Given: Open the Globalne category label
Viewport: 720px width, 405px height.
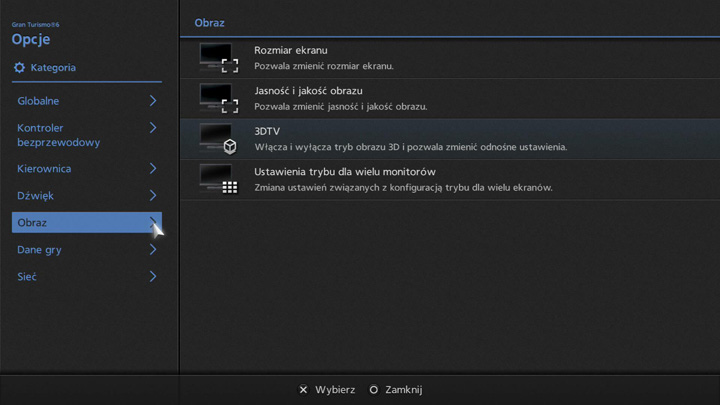Looking at the screenshot, I should pos(38,101).
